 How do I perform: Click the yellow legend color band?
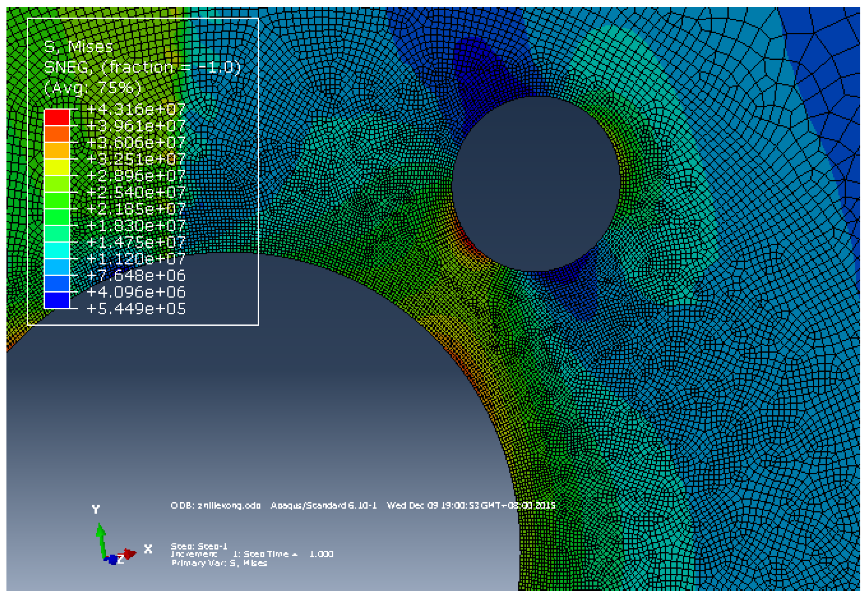pyautogui.click(x=57, y=167)
